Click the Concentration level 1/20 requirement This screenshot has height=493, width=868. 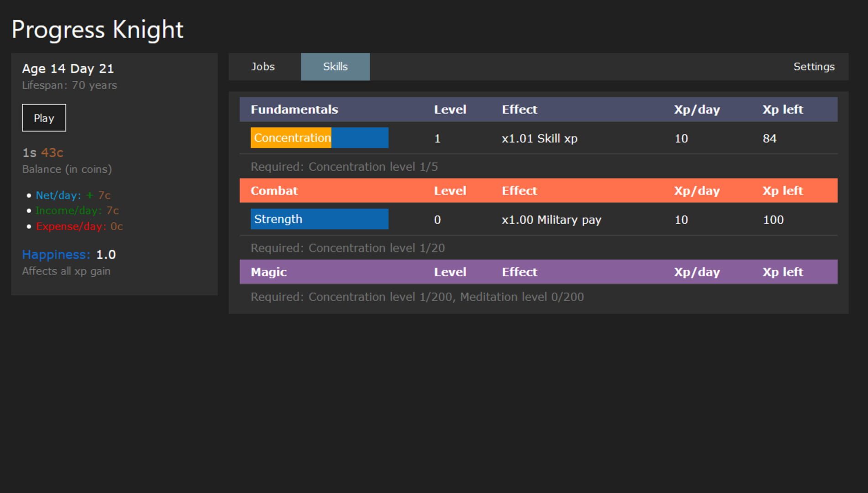[x=376, y=248]
